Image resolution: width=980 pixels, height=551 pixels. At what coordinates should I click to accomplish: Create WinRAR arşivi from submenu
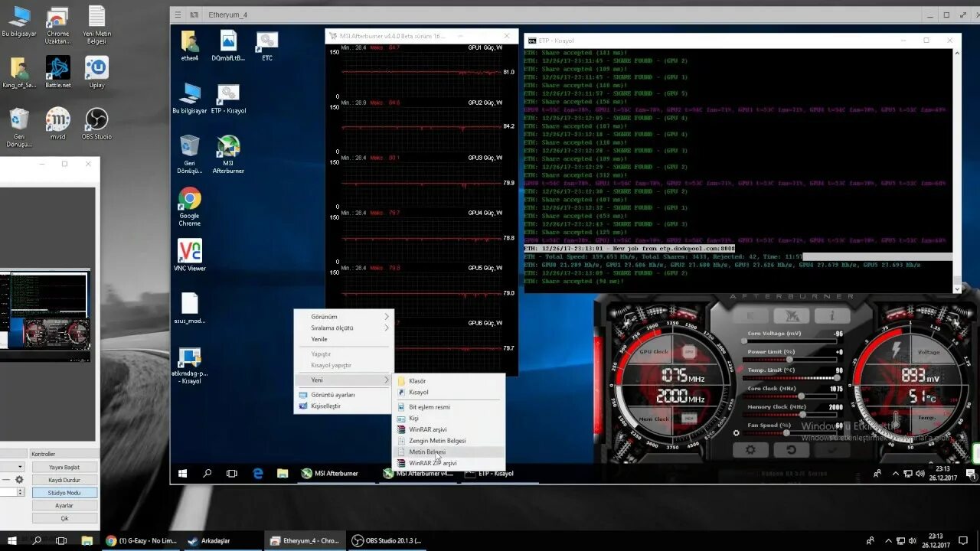[x=449, y=429]
